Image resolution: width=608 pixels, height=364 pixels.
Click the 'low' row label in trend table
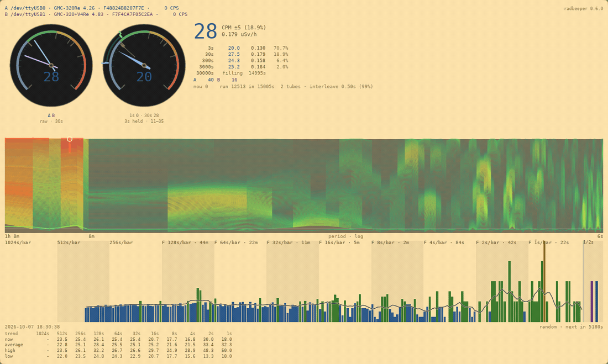click(x=8, y=356)
